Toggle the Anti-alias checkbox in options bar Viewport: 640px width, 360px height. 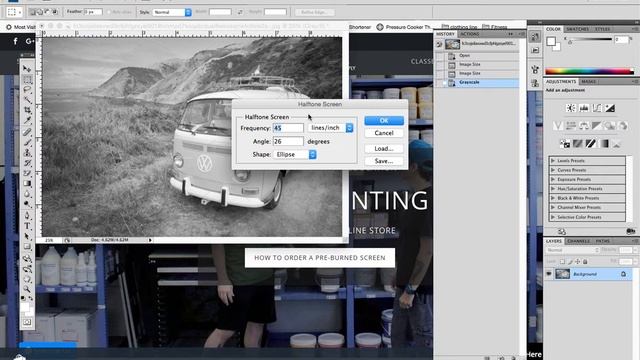[x=109, y=12]
